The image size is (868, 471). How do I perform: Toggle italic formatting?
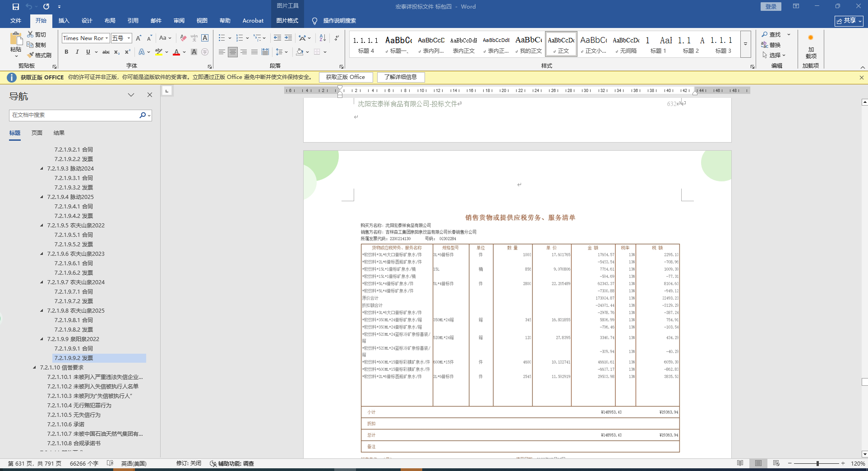click(77, 52)
